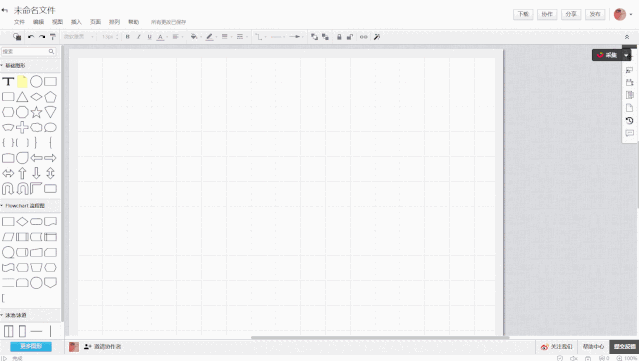639x361 pixels.
Task: Open the connector type dropdown
Action: pos(260,37)
